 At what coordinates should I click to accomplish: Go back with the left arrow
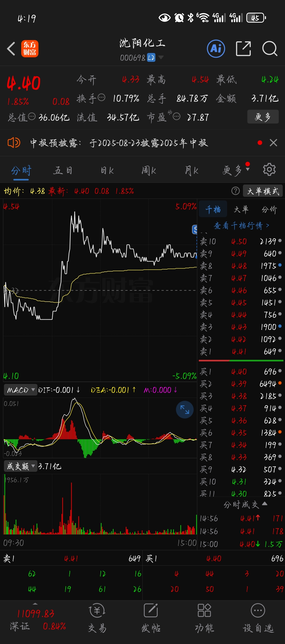[11, 48]
